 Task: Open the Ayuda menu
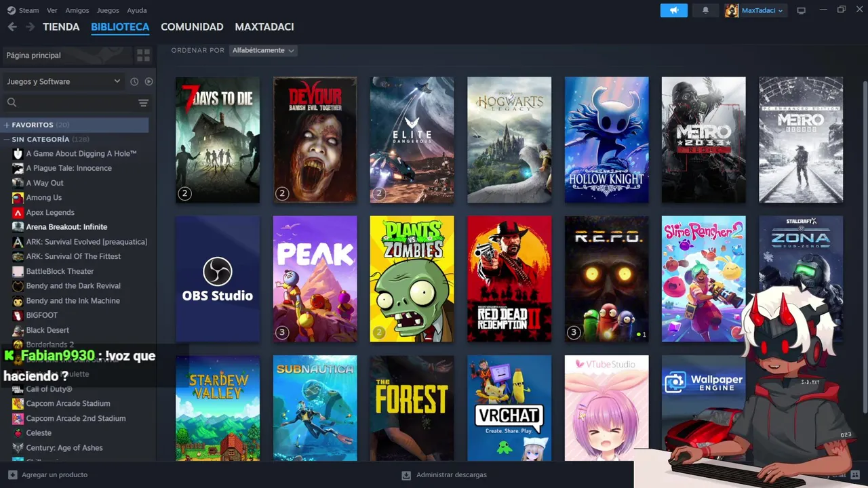pyautogui.click(x=137, y=10)
